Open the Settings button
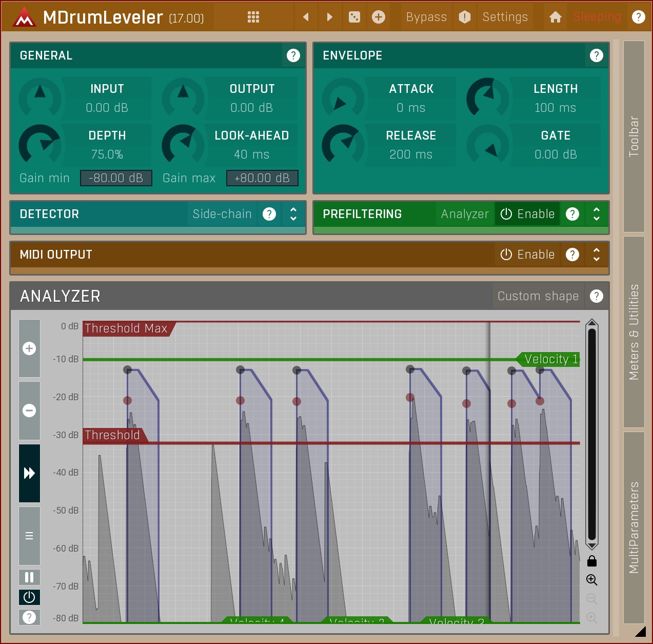 pos(505,17)
